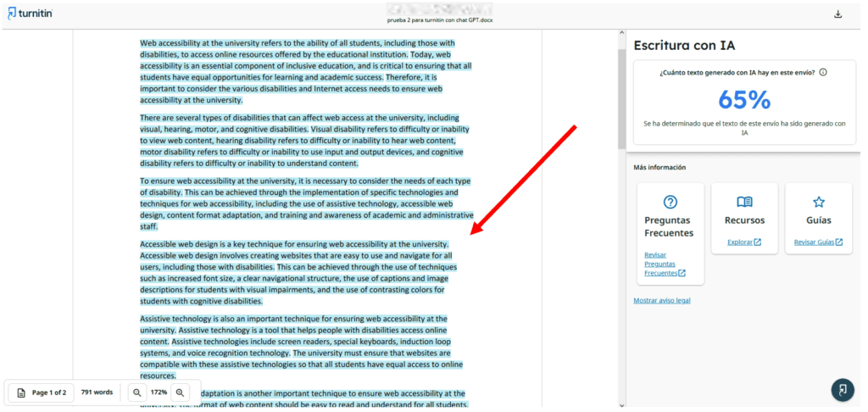Open the Explorar resources link
This screenshot has height=412, width=868.
(743, 242)
